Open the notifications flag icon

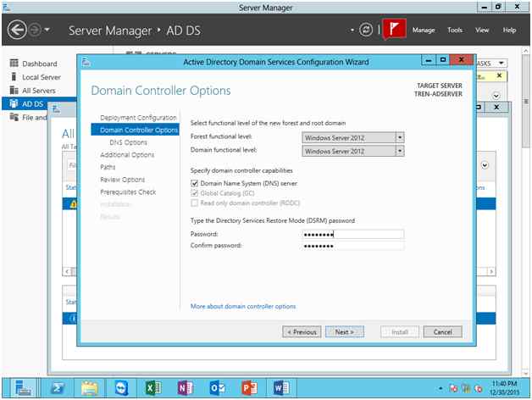pyautogui.click(x=394, y=29)
